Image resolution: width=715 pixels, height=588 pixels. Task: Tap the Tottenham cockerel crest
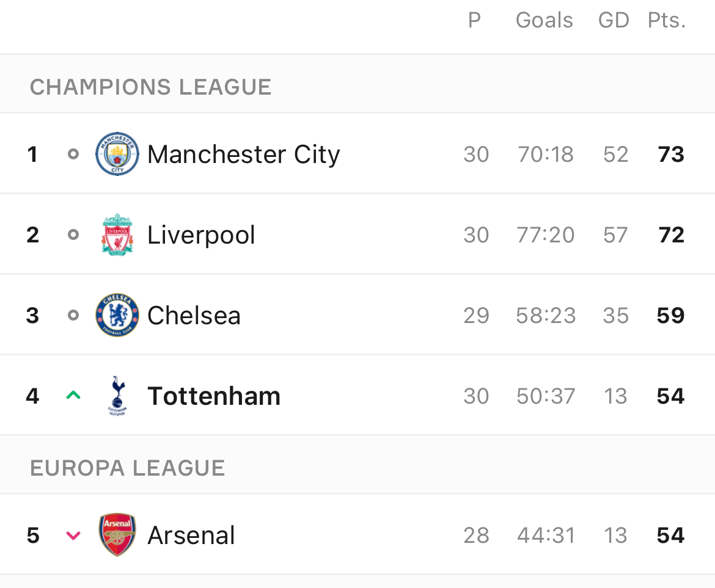(x=117, y=396)
